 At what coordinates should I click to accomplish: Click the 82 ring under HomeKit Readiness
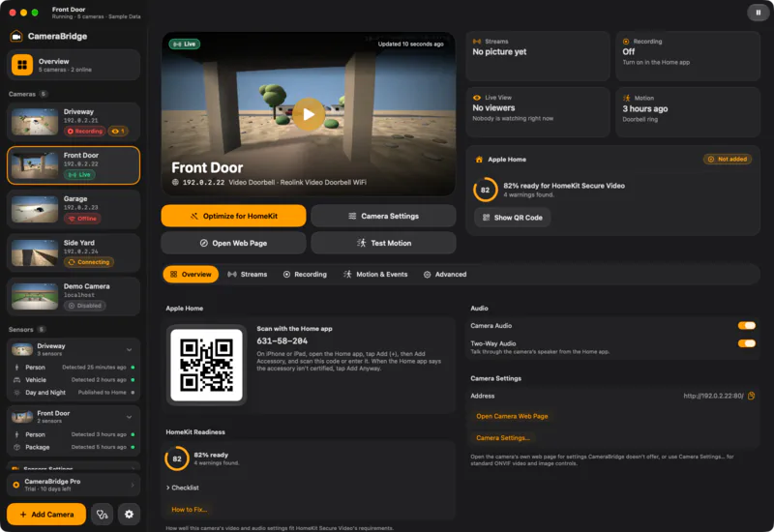tap(177, 458)
